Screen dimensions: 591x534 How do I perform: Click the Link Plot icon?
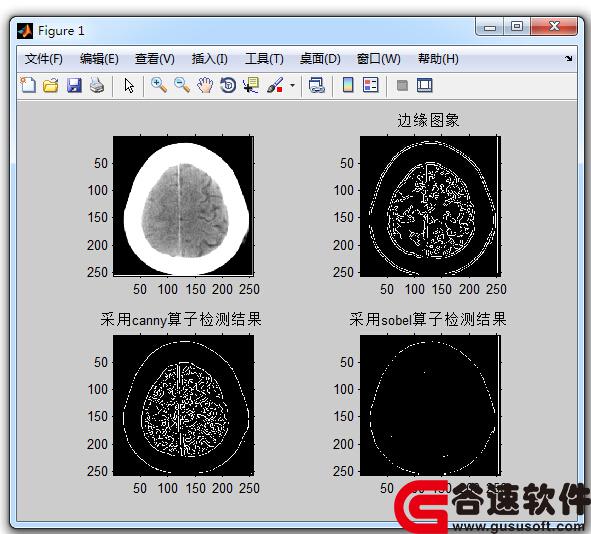tap(317, 85)
